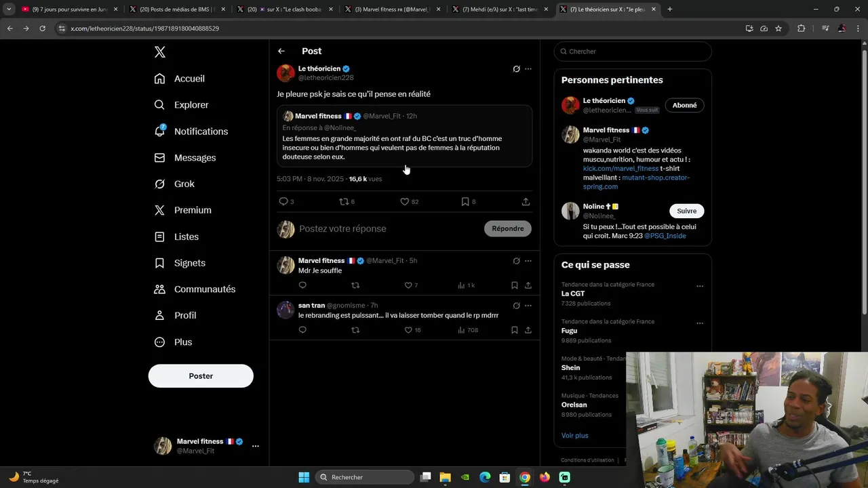
Task: Repost san tran's comment
Action: pos(355,330)
